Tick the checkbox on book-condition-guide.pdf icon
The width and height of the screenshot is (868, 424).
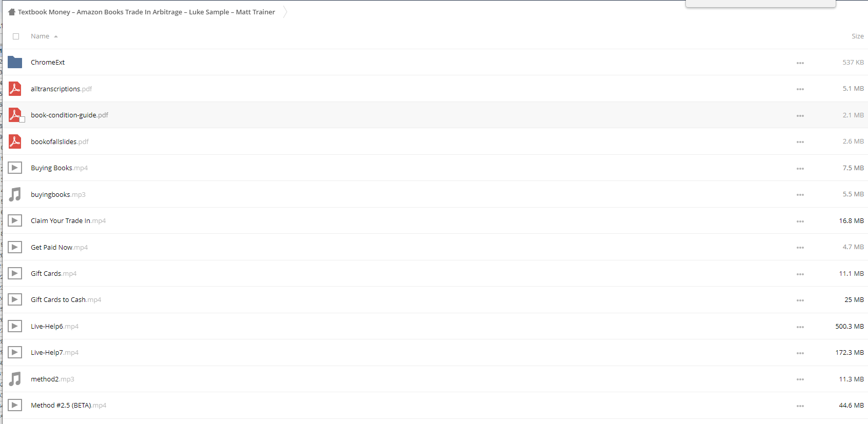pos(22,119)
